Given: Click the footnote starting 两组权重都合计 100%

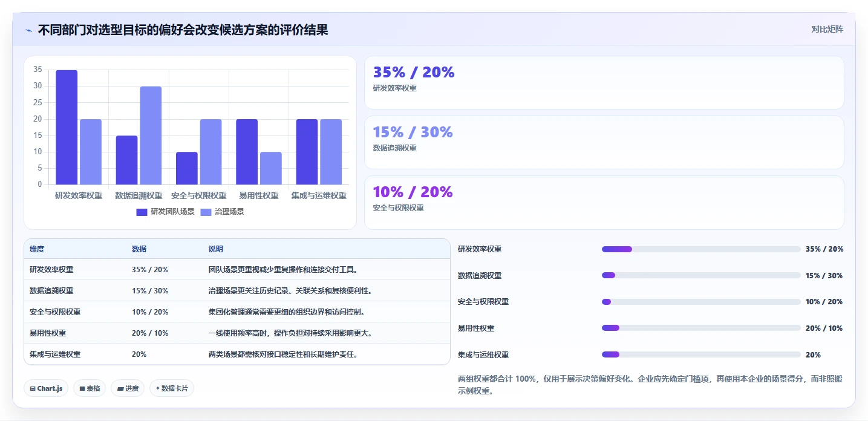Looking at the screenshot, I should pyautogui.click(x=650, y=385).
